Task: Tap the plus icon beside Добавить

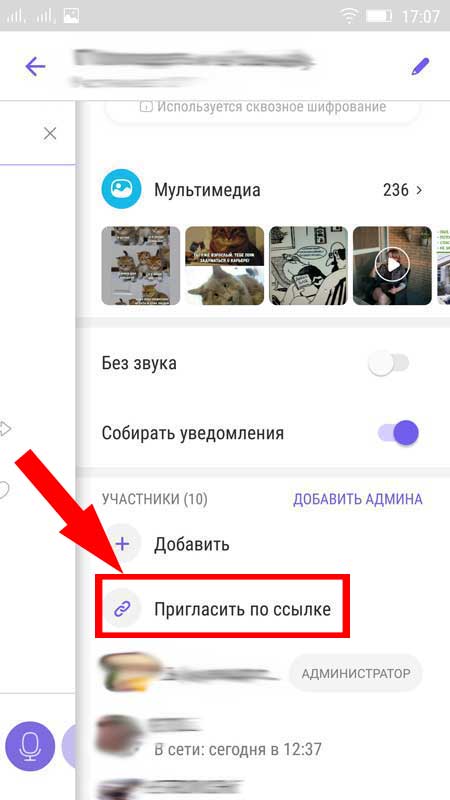Action: click(x=122, y=544)
